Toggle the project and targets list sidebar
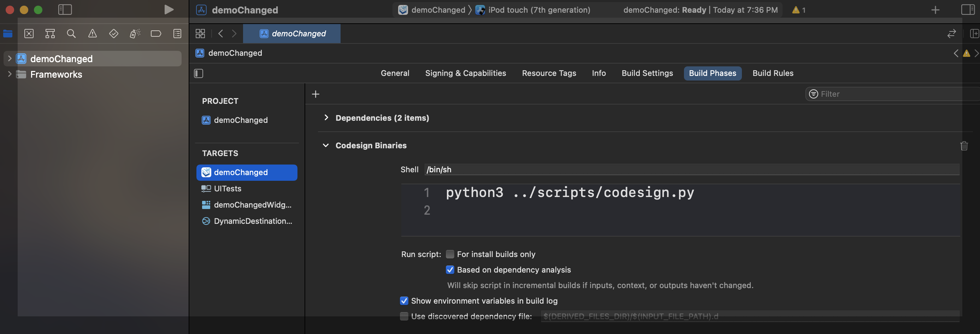This screenshot has height=334, width=980. (199, 73)
